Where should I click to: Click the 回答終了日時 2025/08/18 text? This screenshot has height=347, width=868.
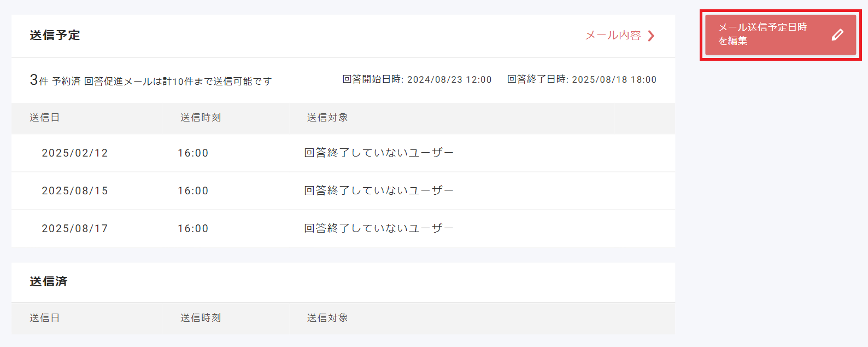[x=581, y=79]
